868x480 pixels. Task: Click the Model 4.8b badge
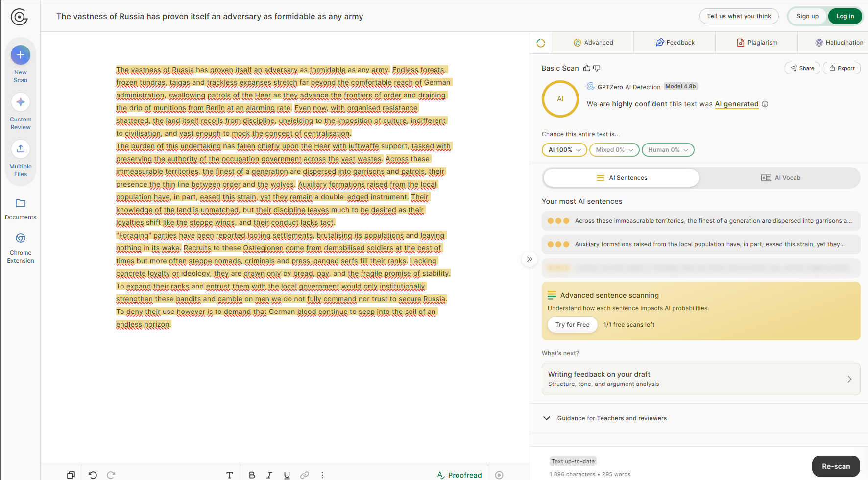[x=680, y=86]
